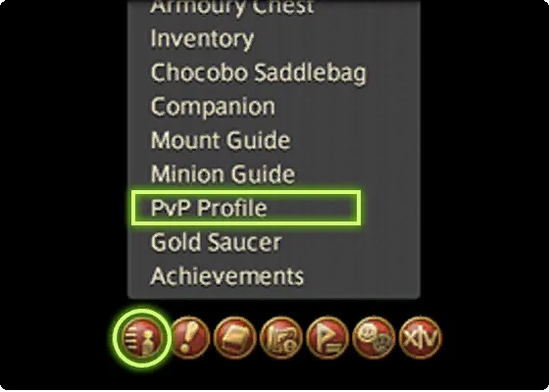Screen dimensions: 549x392
Task: Open the Minion Guide entry
Action: coord(223,173)
